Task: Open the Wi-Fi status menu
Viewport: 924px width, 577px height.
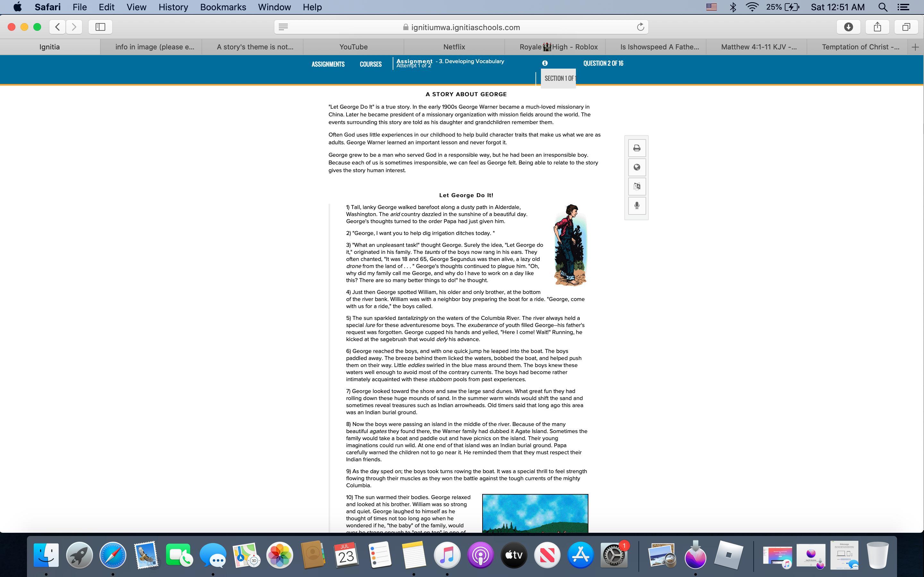Action: click(x=752, y=7)
